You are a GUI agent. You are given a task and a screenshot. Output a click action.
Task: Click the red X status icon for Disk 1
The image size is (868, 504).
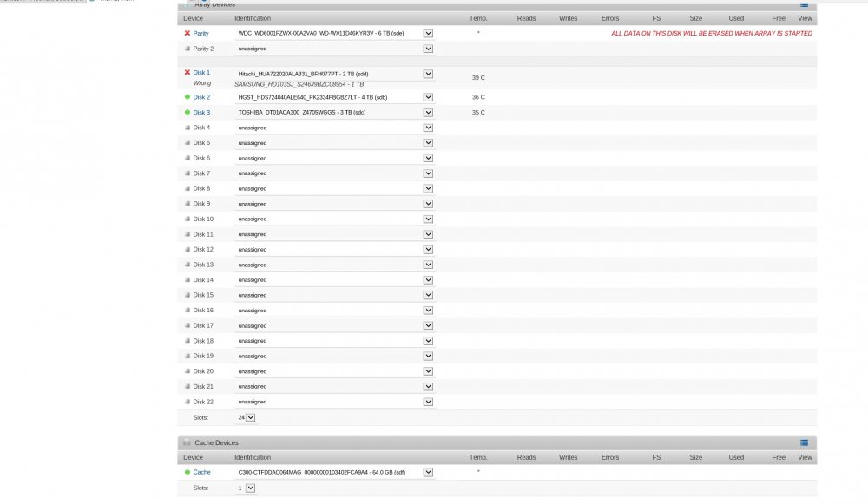pos(187,73)
